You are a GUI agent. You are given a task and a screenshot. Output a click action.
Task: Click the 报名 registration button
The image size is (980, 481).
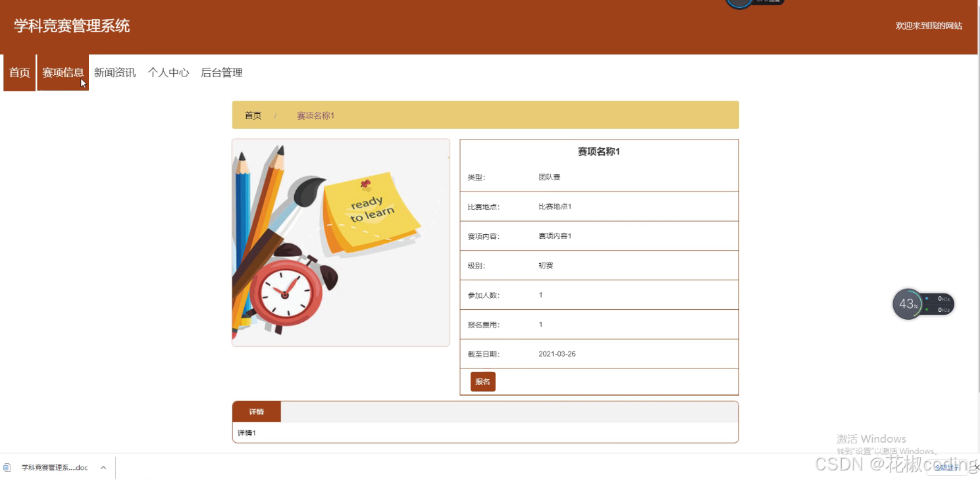[x=482, y=381]
